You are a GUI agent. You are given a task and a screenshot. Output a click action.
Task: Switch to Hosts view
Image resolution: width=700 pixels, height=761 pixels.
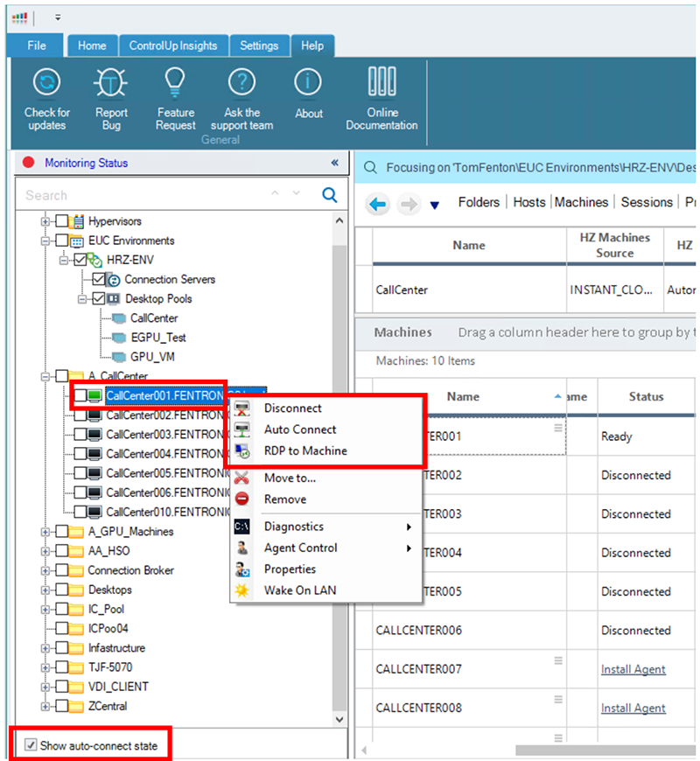529,202
